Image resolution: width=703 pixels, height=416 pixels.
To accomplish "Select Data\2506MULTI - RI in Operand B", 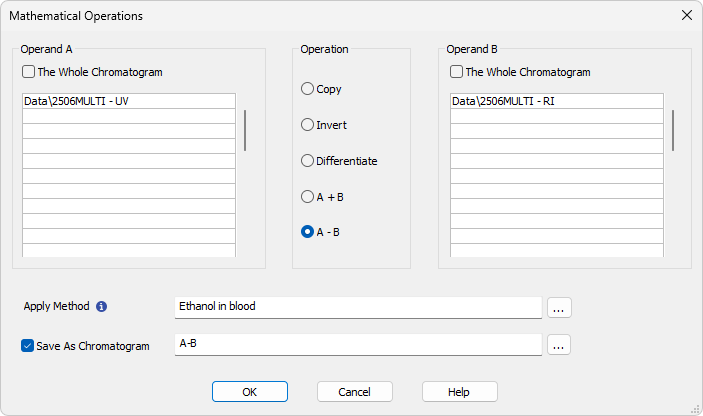I will 556,101.
